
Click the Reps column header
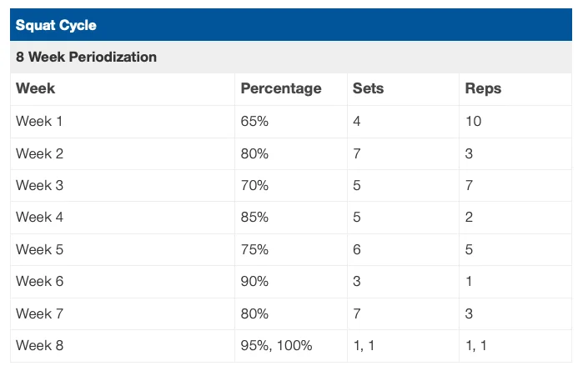(483, 88)
